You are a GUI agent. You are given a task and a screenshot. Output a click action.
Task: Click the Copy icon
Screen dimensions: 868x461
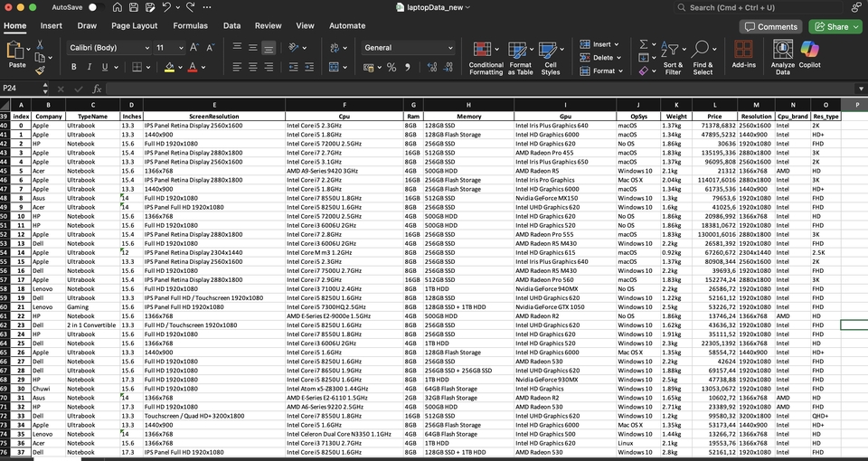pos(39,57)
